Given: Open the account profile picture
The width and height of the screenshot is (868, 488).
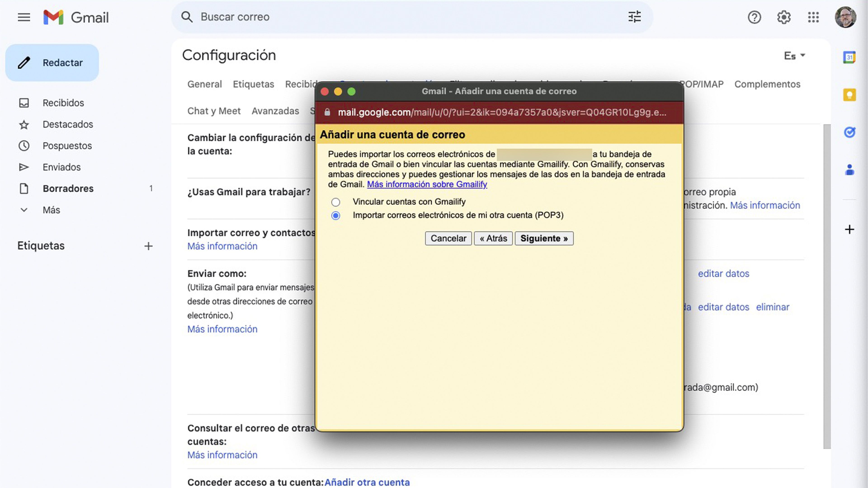Looking at the screenshot, I should [845, 17].
